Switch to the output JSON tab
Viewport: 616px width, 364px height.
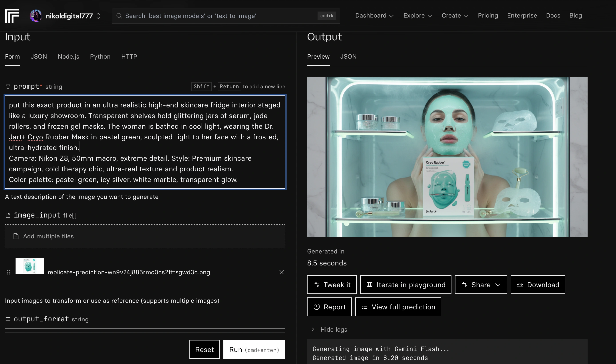coord(348,57)
